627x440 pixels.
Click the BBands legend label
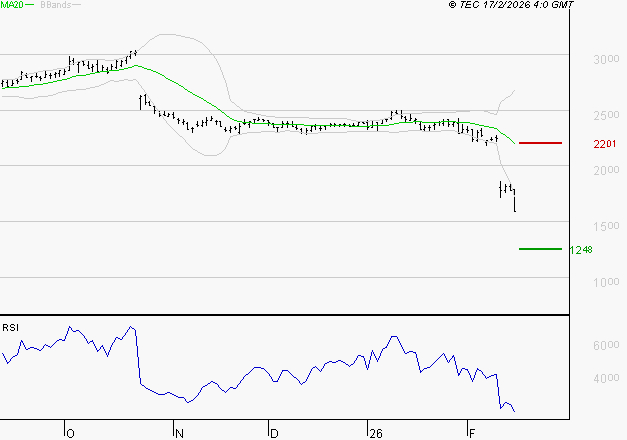(x=56, y=5)
